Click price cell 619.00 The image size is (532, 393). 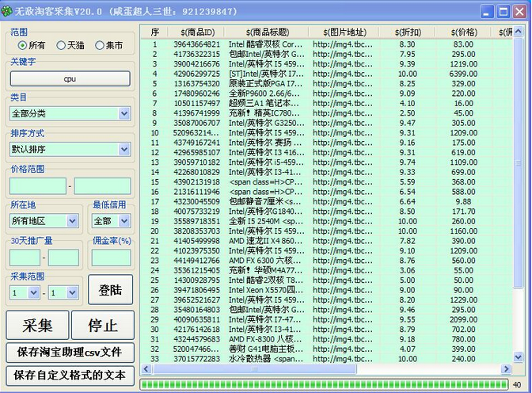(x=463, y=152)
